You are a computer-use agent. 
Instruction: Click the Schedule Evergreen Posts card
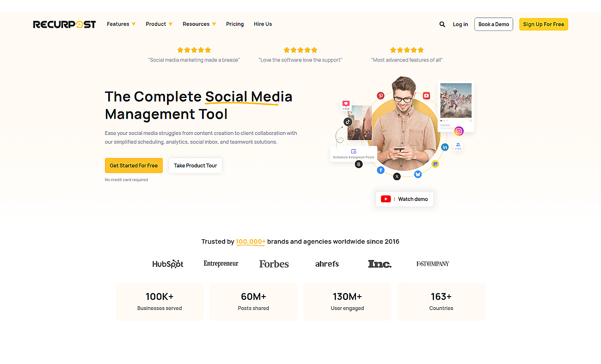(354, 154)
